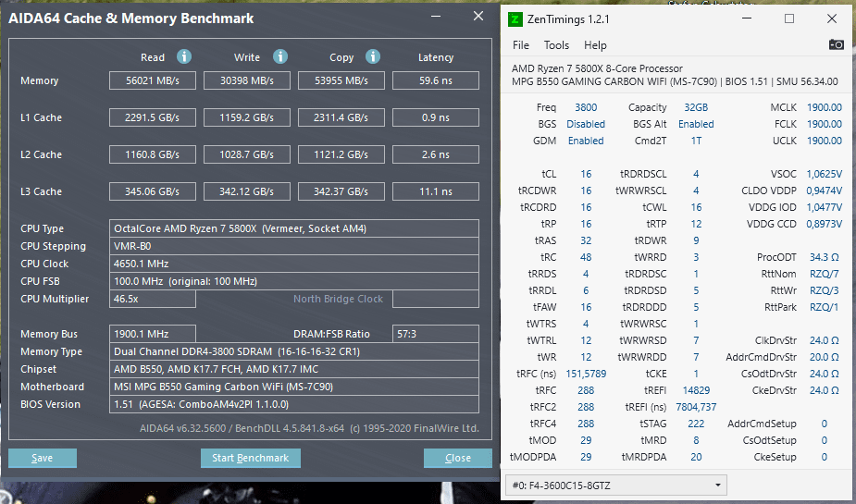The height and width of the screenshot is (504, 856).
Task: Open the Tools menu in ZenTimings
Action: click(556, 45)
